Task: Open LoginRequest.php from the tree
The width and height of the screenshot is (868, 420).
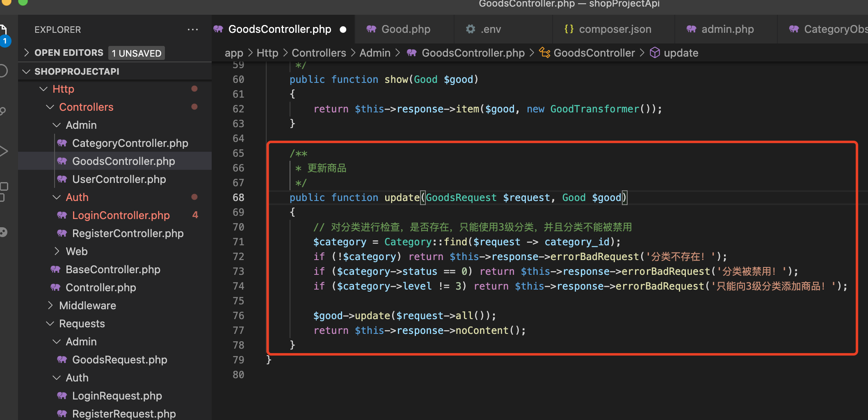Action: [x=115, y=396]
